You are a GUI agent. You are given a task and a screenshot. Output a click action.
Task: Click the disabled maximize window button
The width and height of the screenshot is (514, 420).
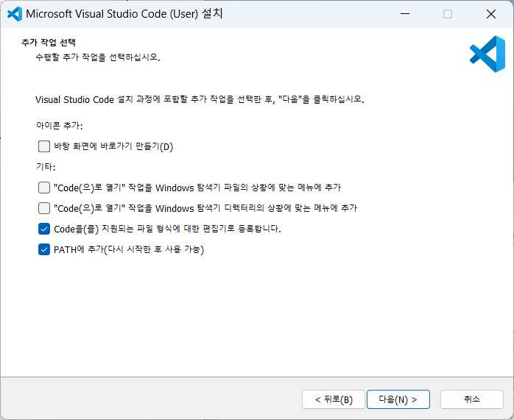pyautogui.click(x=448, y=14)
